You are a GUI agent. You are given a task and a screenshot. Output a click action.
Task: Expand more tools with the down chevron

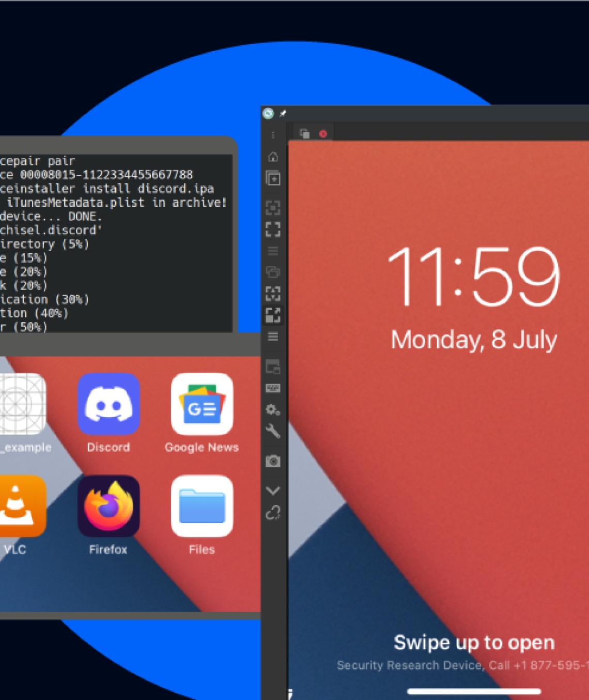tap(273, 490)
